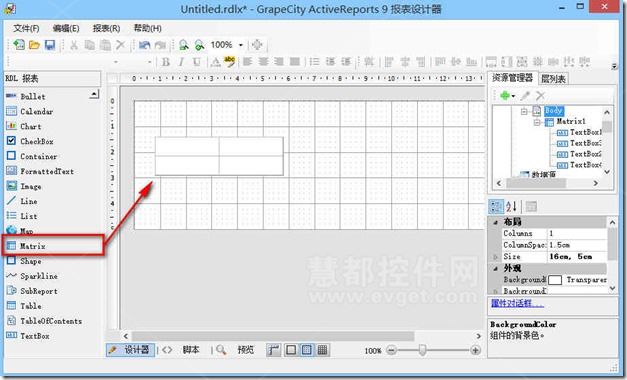627x380 pixels.
Task: Click the font color A icon
Action: pos(216,62)
